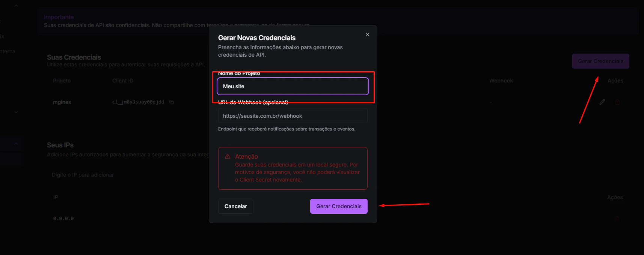The width and height of the screenshot is (644, 255).
Task: Edit the mginex credential with the pencil icon
Action: (x=602, y=102)
